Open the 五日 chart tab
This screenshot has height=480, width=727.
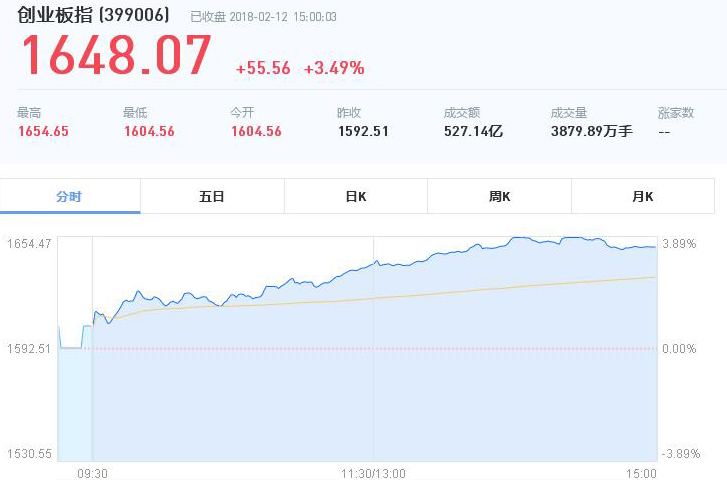pyautogui.click(x=212, y=196)
